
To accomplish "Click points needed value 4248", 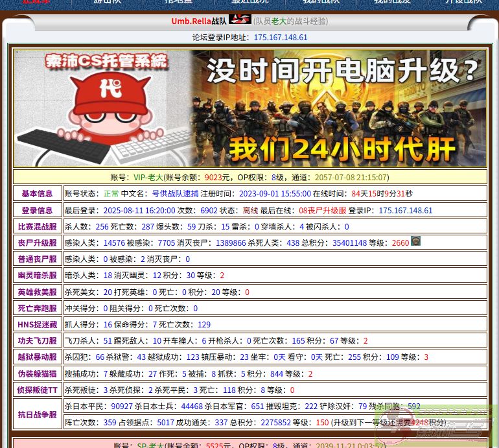I will click(x=419, y=423).
